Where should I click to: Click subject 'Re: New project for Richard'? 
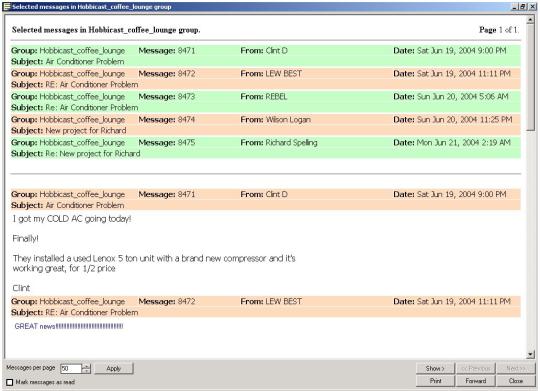(93, 154)
